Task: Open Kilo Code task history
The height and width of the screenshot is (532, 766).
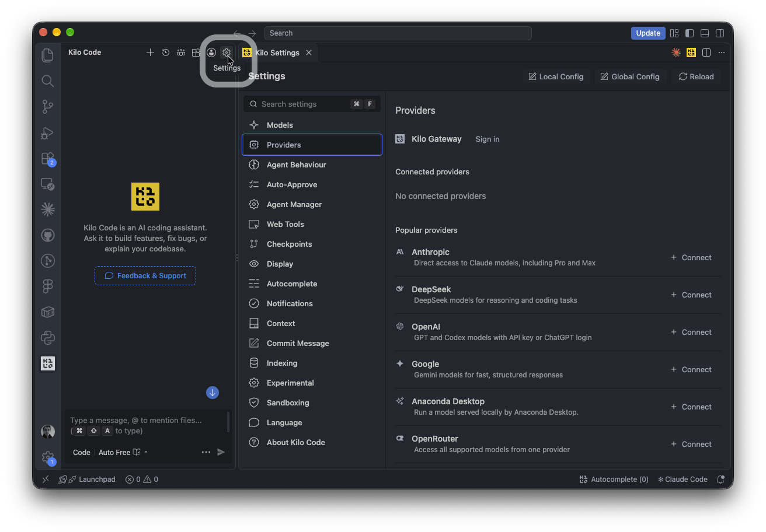Action: click(x=166, y=52)
